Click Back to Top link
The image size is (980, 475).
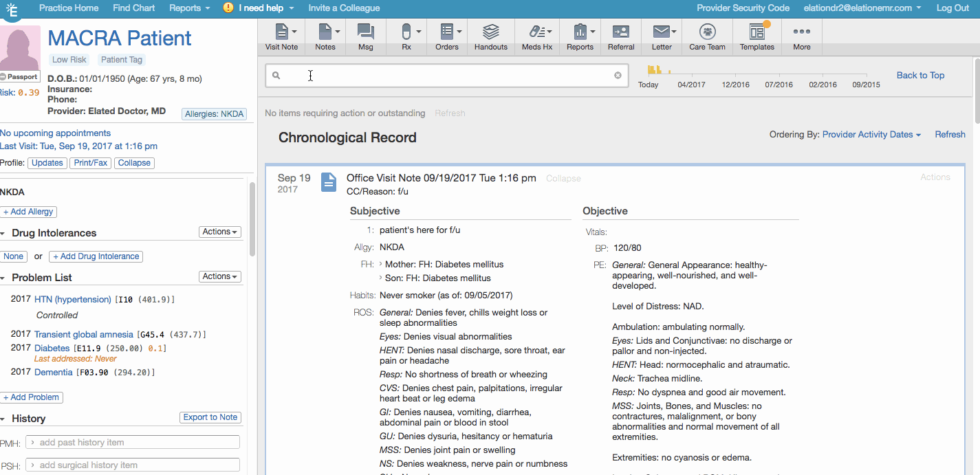pos(920,76)
